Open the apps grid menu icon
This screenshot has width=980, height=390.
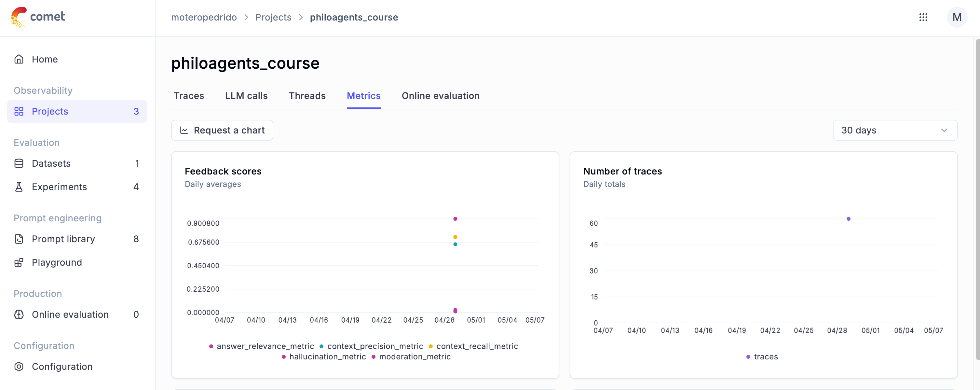click(x=923, y=17)
